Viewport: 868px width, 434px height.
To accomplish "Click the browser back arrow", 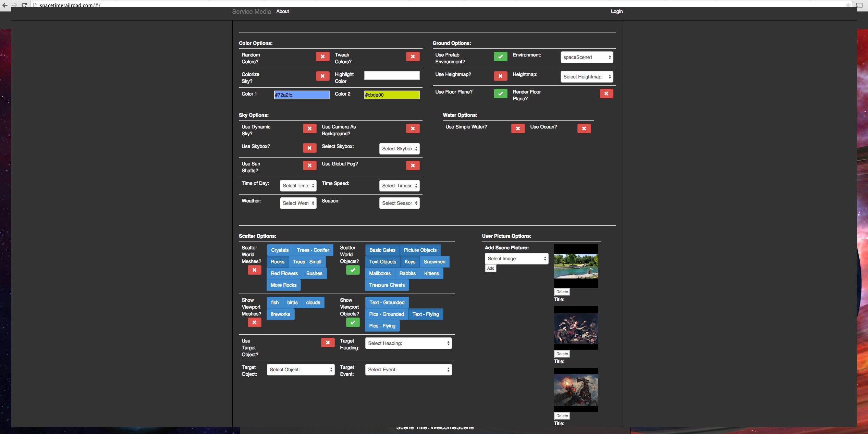I will (5, 5).
